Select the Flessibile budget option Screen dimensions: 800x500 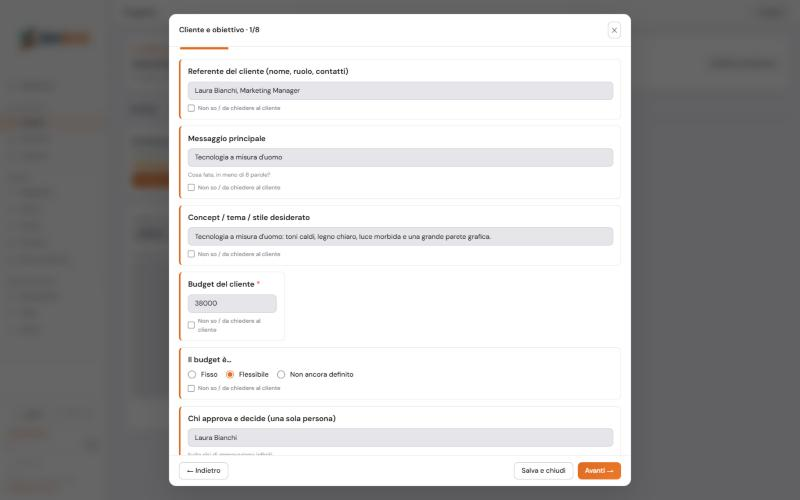coord(230,374)
